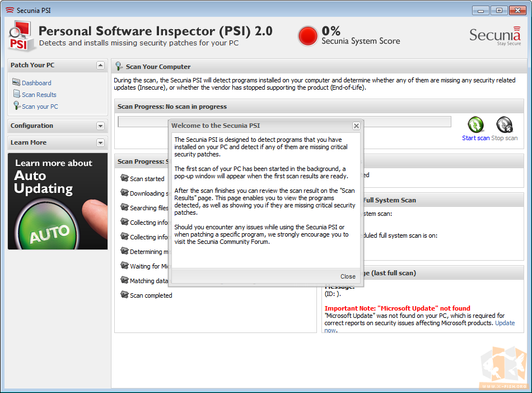532x393 pixels.
Task: Expand the Configuration panel
Action: [100, 126]
